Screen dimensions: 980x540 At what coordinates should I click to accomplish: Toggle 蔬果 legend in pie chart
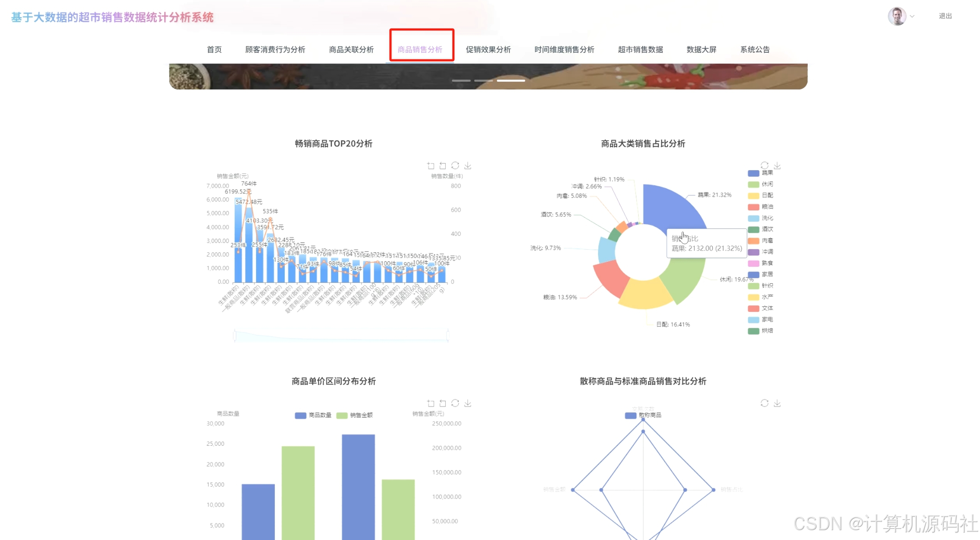click(x=760, y=173)
